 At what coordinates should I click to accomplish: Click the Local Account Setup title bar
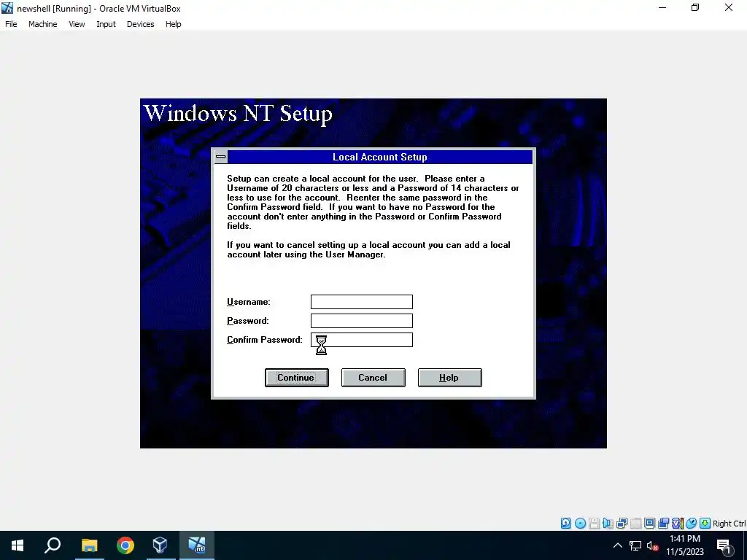click(x=379, y=157)
